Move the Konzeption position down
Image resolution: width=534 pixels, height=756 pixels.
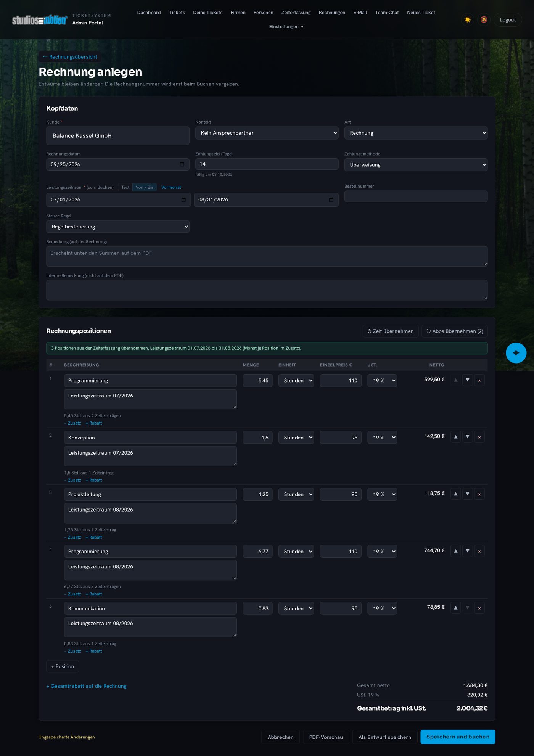coord(468,437)
